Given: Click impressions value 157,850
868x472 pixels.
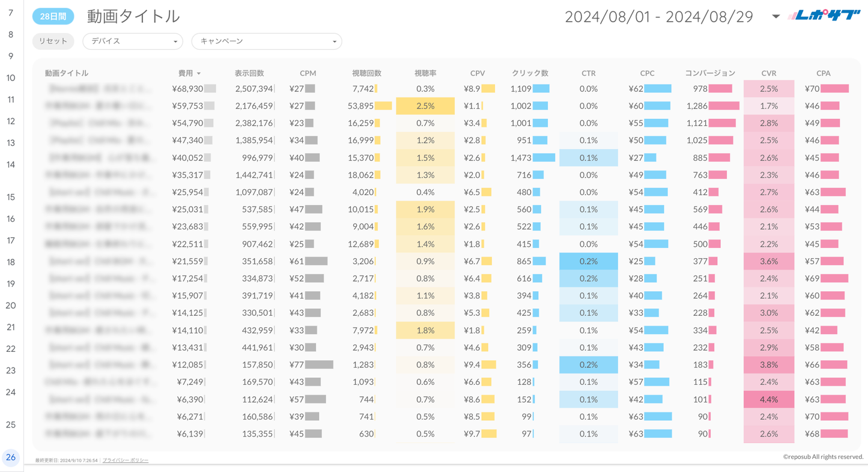Looking at the screenshot, I should 258,365.
